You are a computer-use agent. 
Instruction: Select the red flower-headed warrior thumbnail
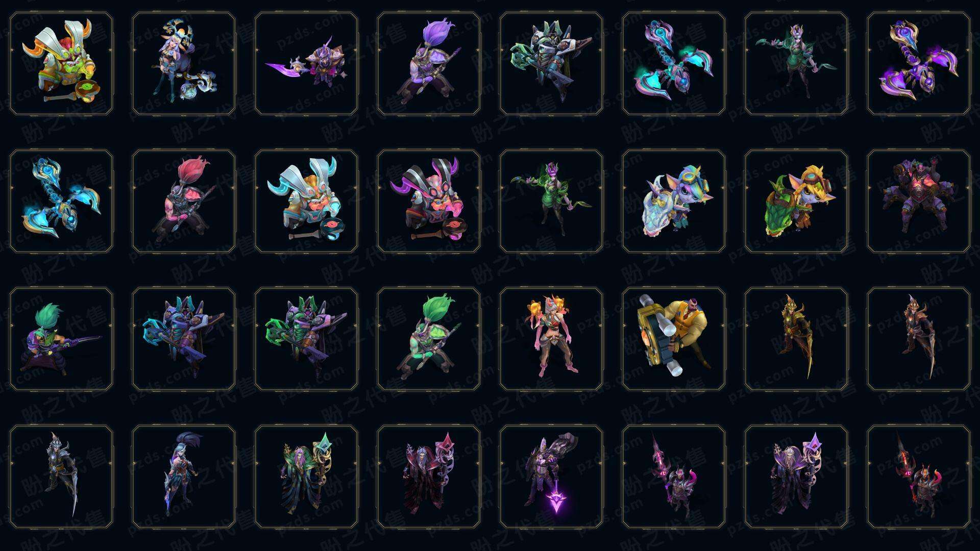pyautogui.click(x=184, y=201)
